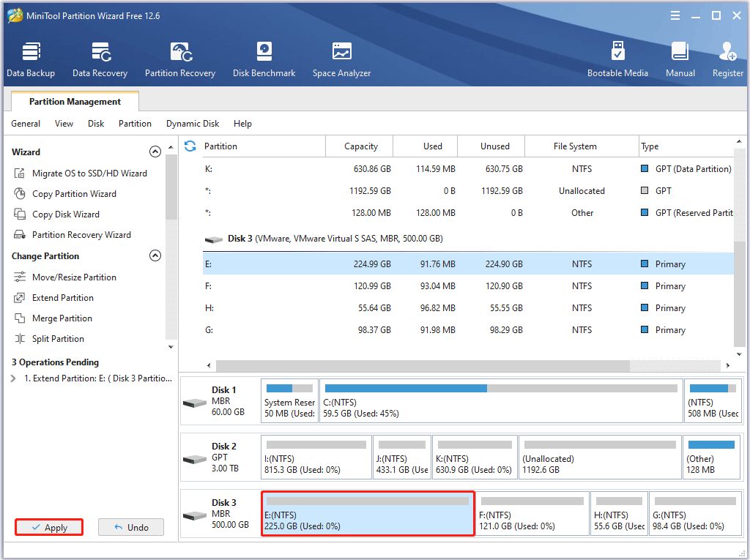Click the Type column header
Screen dimensions: 750x560
click(686, 146)
